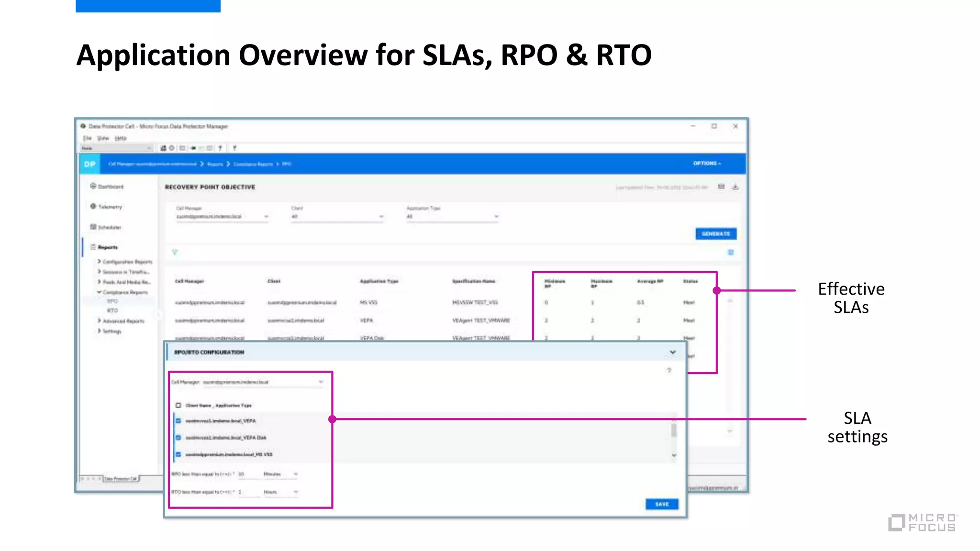
Task: Open the OPTIONS menu in blue header
Action: click(707, 164)
